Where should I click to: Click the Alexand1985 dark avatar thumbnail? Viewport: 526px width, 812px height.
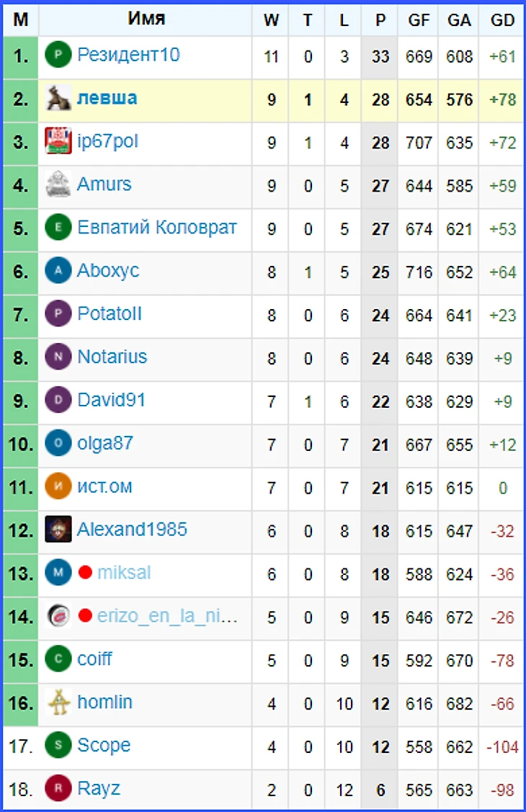[x=58, y=530]
